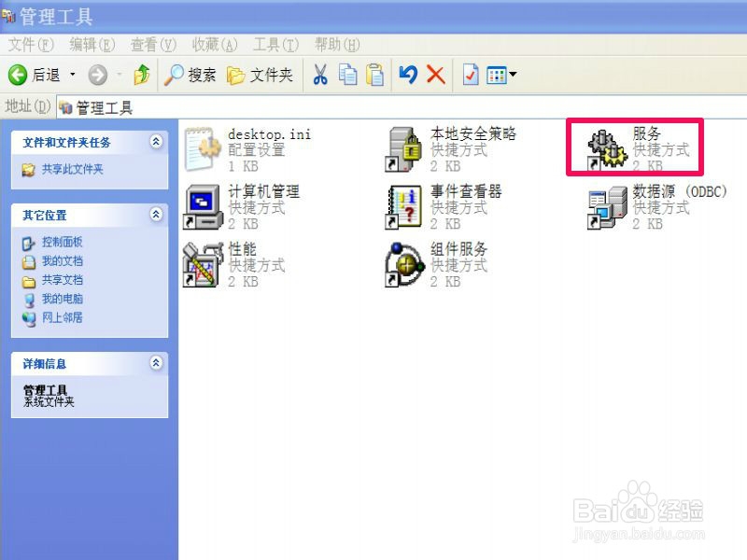Click the 数据源 (ODBC) name label

(680, 192)
